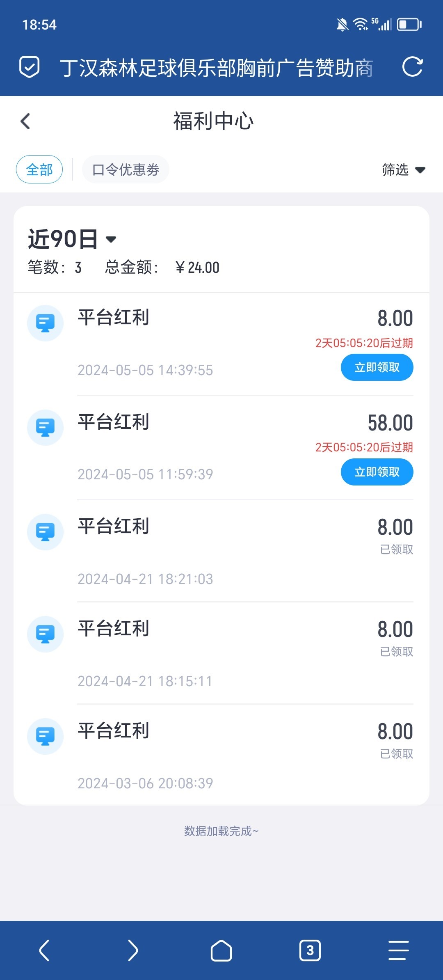Image resolution: width=443 pixels, height=980 pixels.
Task: Tap browser forward arrow in bottom bar
Action: click(133, 950)
